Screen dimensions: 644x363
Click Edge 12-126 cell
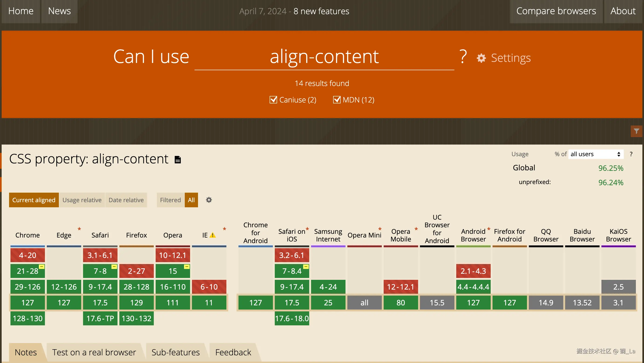click(64, 287)
